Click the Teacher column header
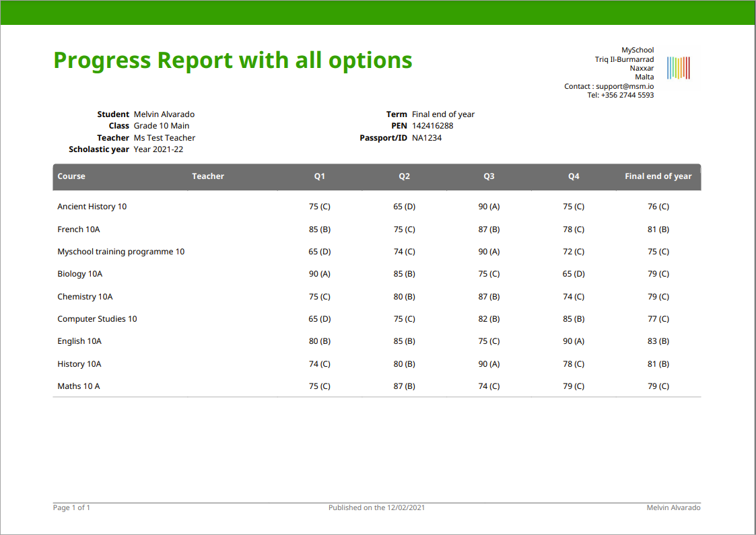756x535 pixels. [208, 176]
